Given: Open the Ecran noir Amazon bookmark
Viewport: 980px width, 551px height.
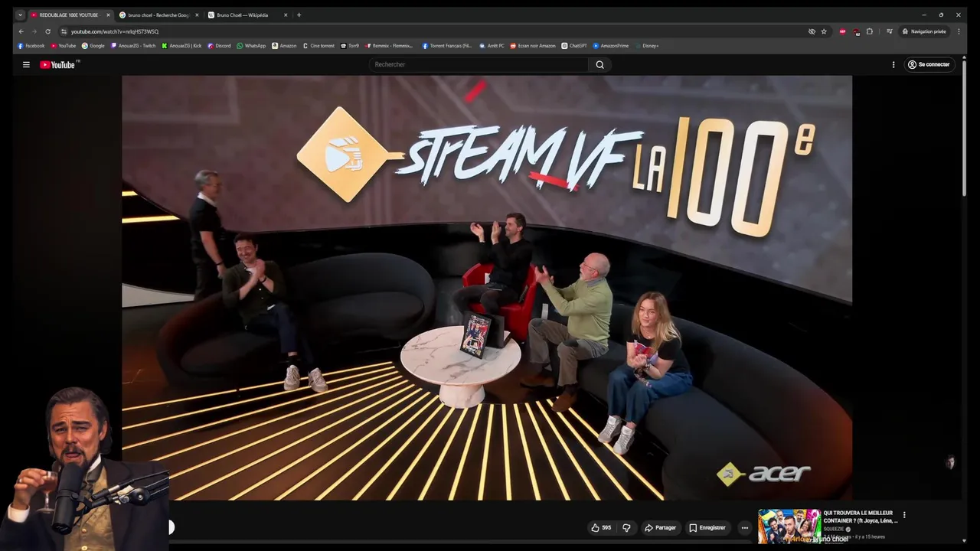Looking at the screenshot, I should (533, 46).
